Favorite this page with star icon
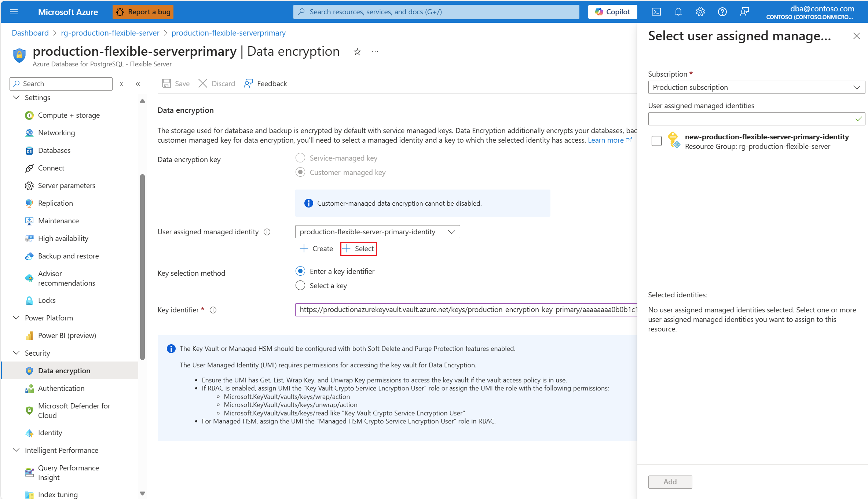Image resolution: width=868 pixels, height=499 pixels. [x=357, y=52]
